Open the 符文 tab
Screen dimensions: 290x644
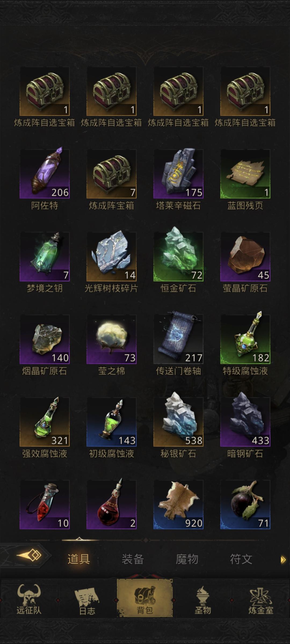[241, 559]
